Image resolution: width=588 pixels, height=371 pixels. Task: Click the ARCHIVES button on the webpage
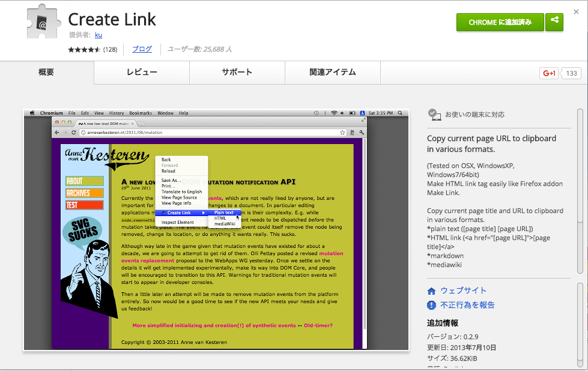point(84,193)
